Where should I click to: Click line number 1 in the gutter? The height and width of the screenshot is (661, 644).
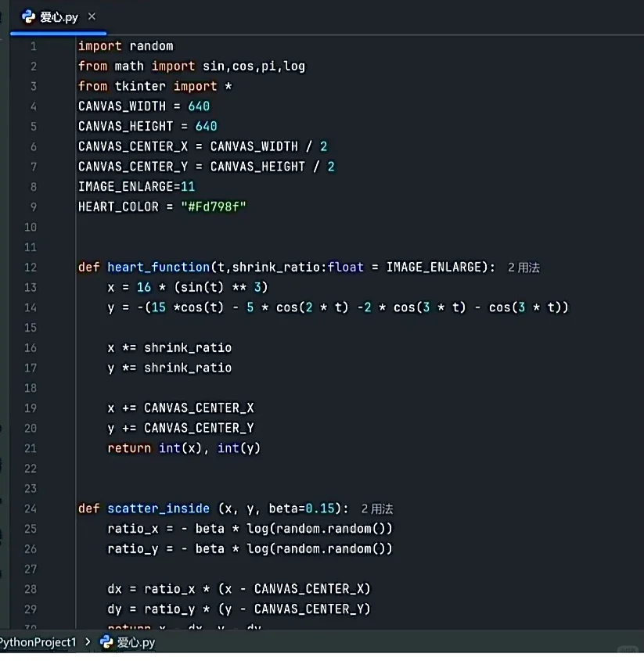pyautogui.click(x=34, y=46)
